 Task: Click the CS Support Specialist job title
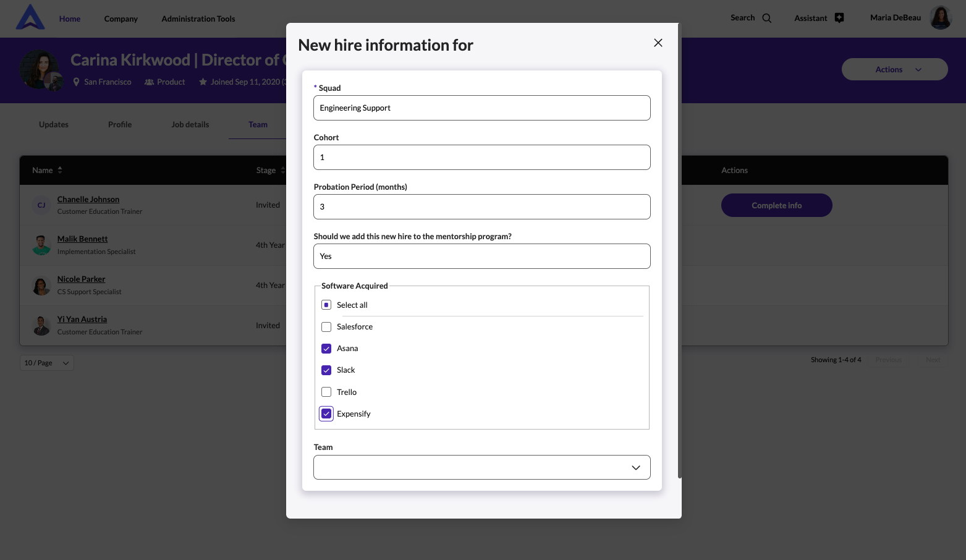(x=89, y=292)
